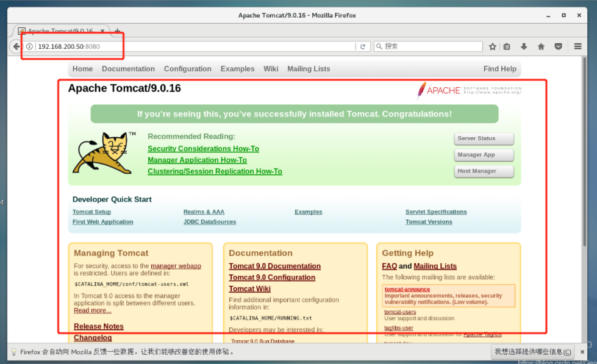Image resolution: width=597 pixels, height=364 pixels.
Task: Open the FAQ link
Action: (x=390, y=266)
